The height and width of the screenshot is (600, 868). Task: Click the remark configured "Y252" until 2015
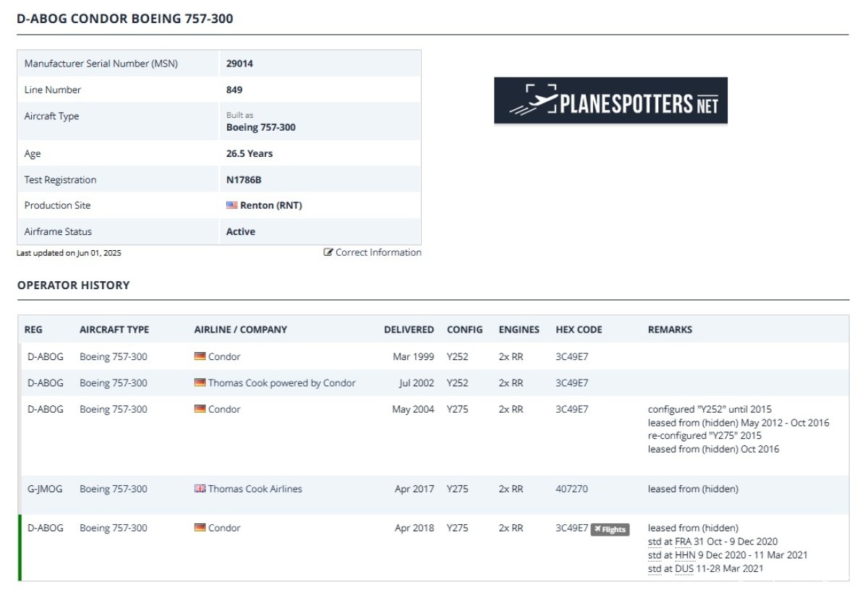[710, 409]
